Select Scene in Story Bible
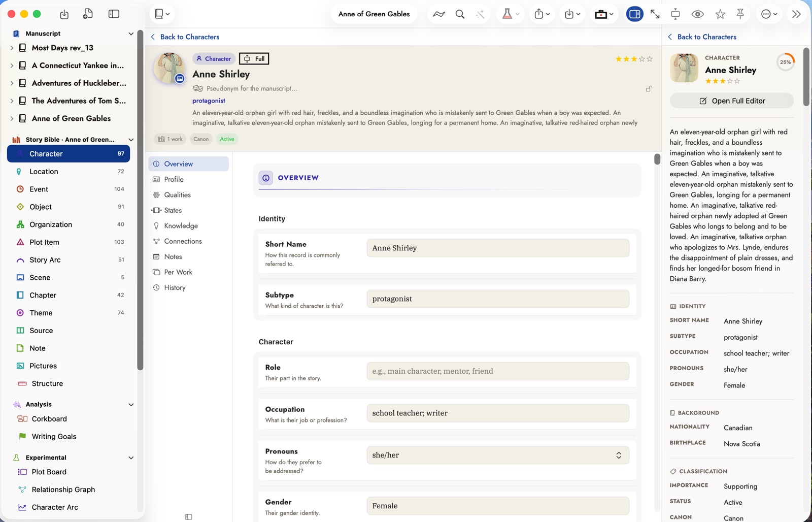Viewport: 812px width, 522px height. point(69,277)
